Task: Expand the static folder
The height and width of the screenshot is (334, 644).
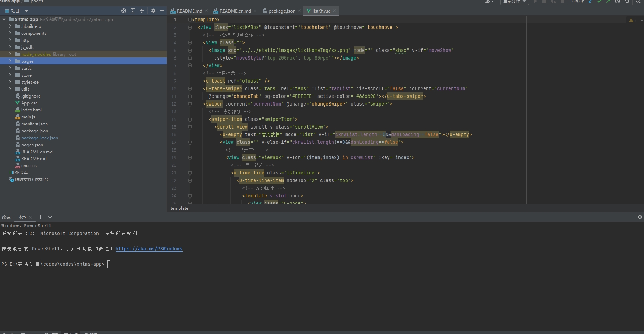Action: pyautogui.click(x=10, y=68)
